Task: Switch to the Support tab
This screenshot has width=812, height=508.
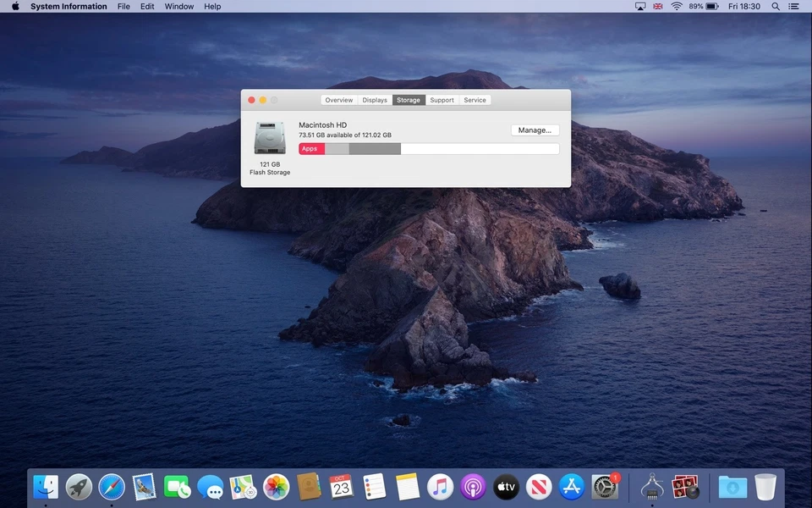Action: coord(442,100)
